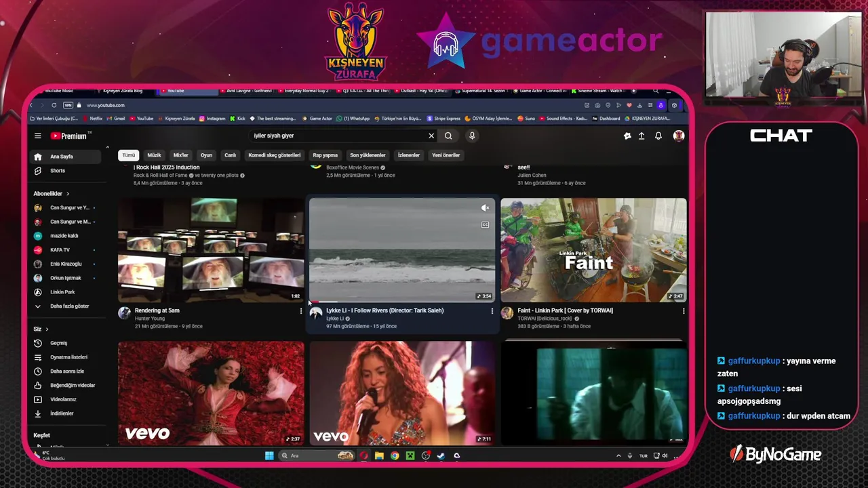The height and width of the screenshot is (488, 868).
Task: Open options menu for Rendering at 5am
Action: (x=301, y=311)
